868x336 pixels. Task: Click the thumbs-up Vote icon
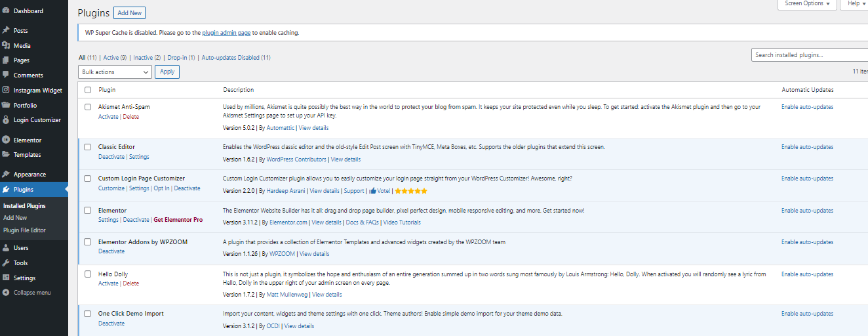point(372,191)
